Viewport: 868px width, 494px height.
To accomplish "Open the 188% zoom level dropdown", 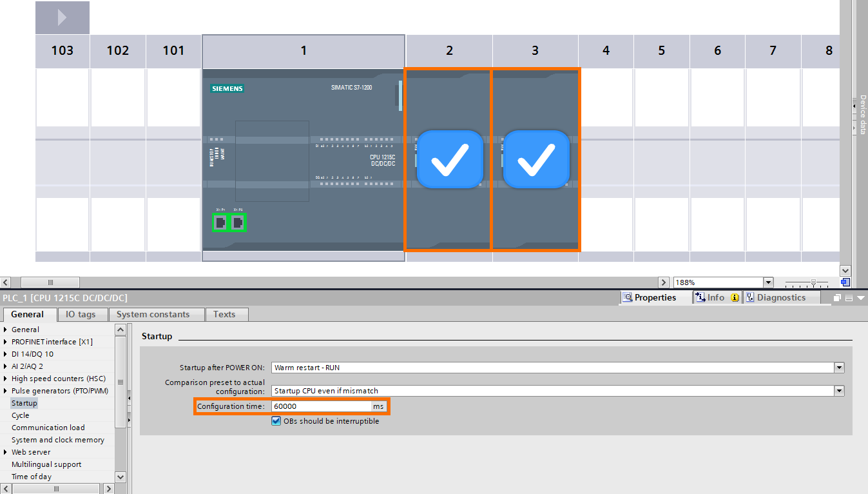I will pyautogui.click(x=767, y=282).
